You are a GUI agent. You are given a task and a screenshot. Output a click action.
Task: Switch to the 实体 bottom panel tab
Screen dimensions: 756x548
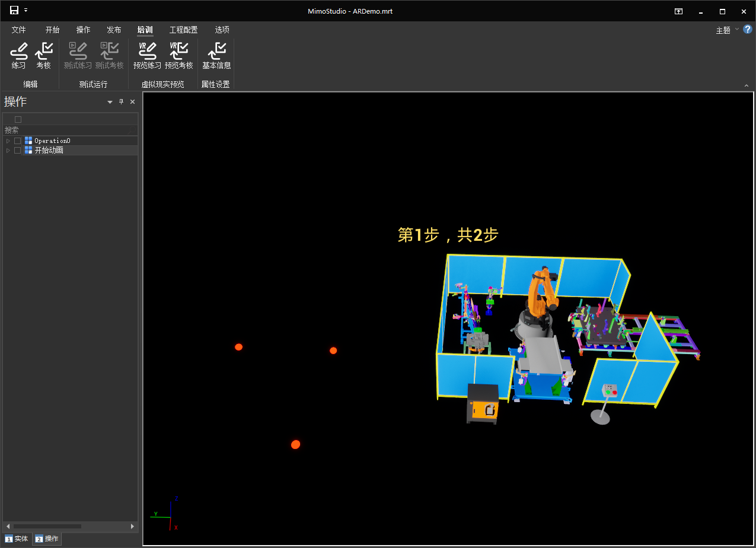[17, 539]
